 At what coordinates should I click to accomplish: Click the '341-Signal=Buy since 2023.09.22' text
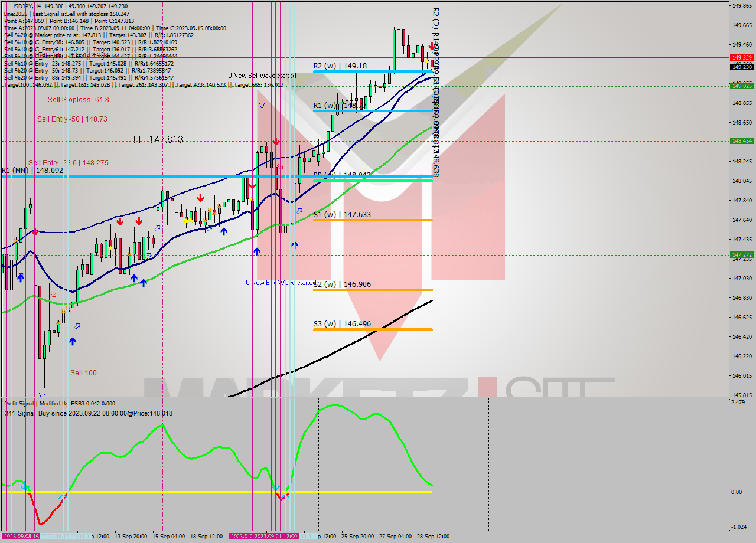(89, 413)
